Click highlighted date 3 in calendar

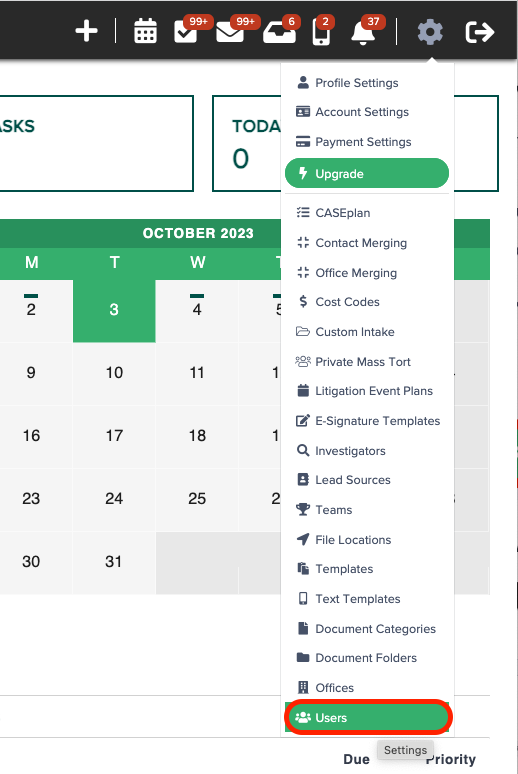114,311
